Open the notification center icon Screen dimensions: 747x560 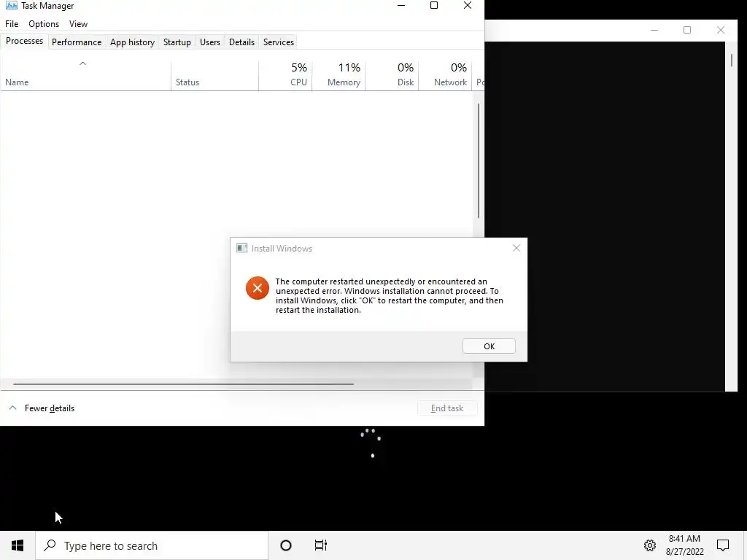coord(723,545)
